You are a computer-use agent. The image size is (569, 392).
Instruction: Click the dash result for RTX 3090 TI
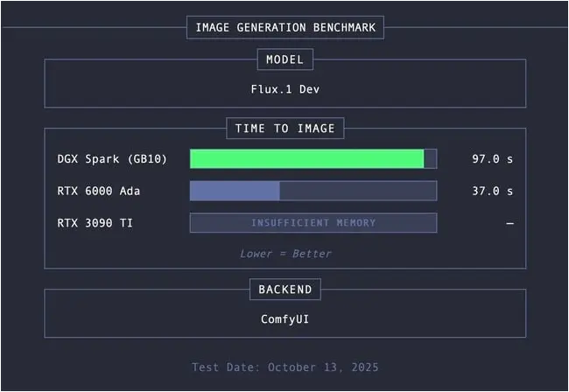tap(509, 223)
